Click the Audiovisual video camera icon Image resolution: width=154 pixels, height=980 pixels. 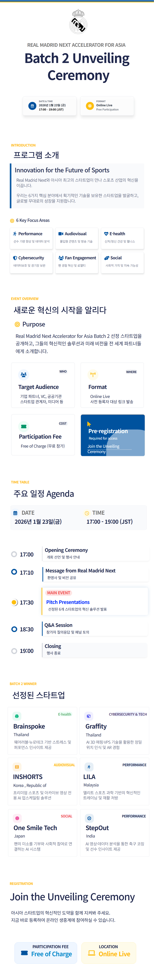point(60,234)
